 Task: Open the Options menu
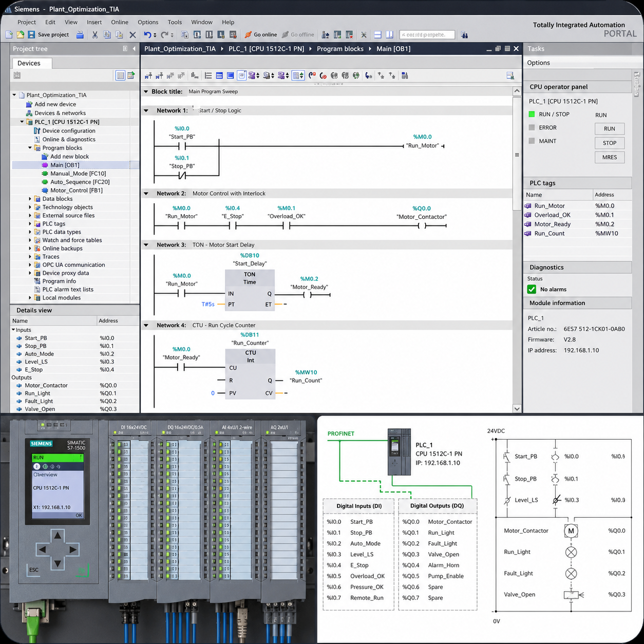148,22
